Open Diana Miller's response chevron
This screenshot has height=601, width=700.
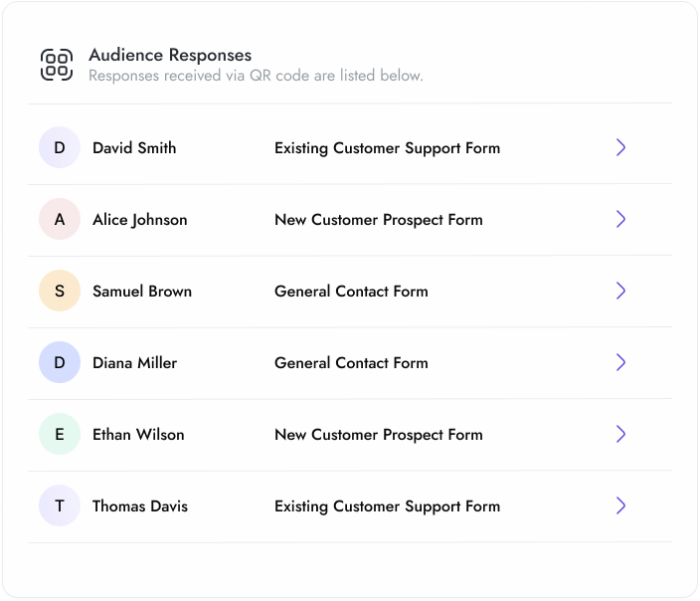620,363
